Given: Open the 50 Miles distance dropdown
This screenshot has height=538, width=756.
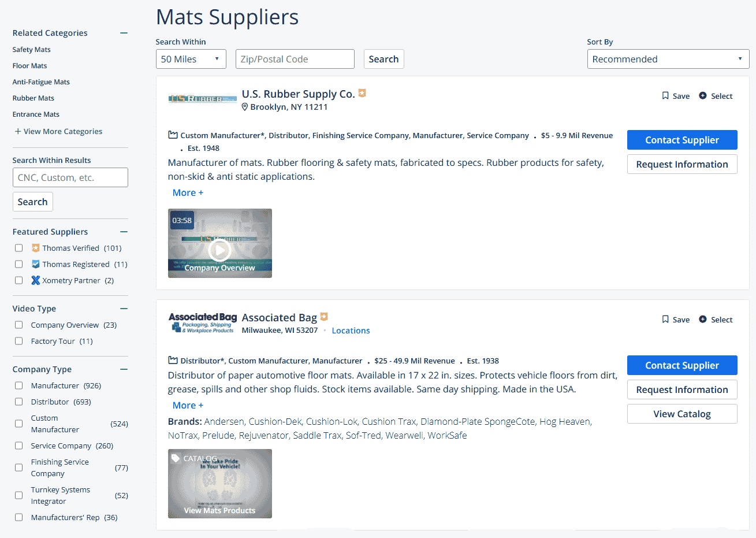Looking at the screenshot, I should click(x=191, y=59).
